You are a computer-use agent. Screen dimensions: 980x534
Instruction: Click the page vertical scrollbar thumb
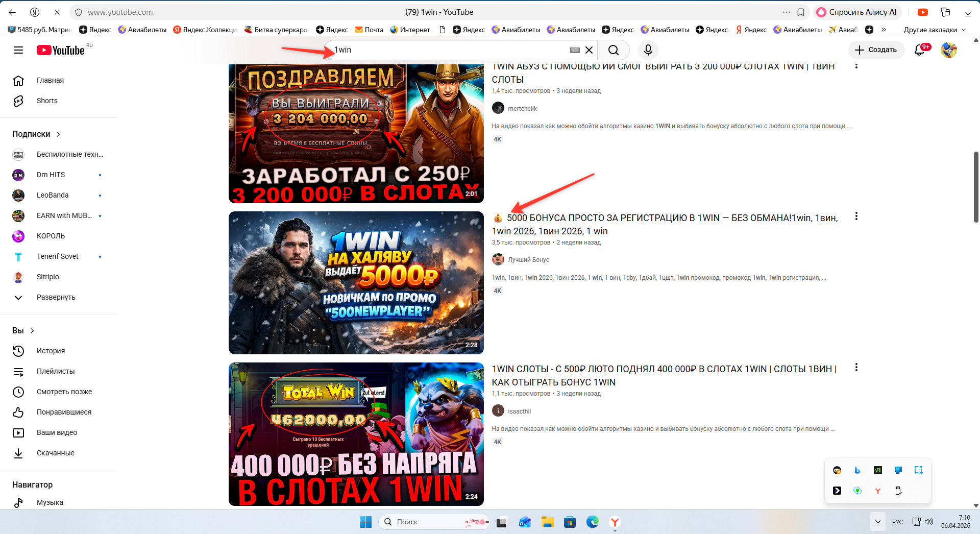click(976, 186)
